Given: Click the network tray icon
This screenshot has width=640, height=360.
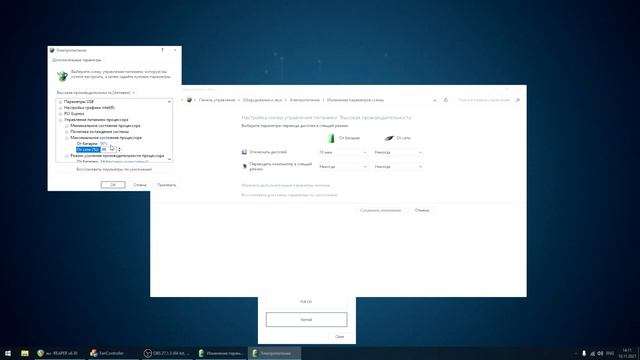Looking at the screenshot, I should click(592, 353).
